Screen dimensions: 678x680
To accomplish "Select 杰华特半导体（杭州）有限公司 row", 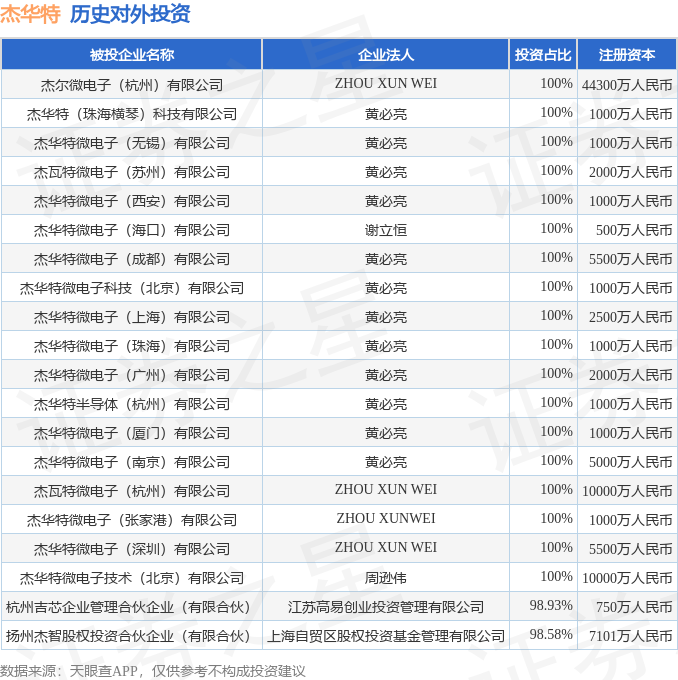I will (339, 404).
